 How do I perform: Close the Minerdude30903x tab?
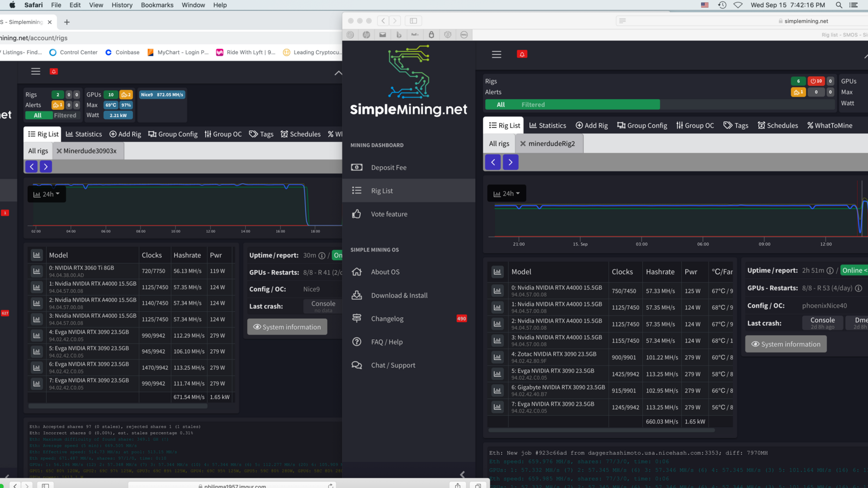click(59, 151)
